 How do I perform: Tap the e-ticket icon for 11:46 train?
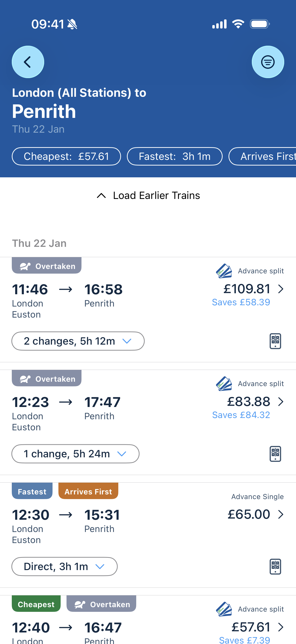point(275,341)
